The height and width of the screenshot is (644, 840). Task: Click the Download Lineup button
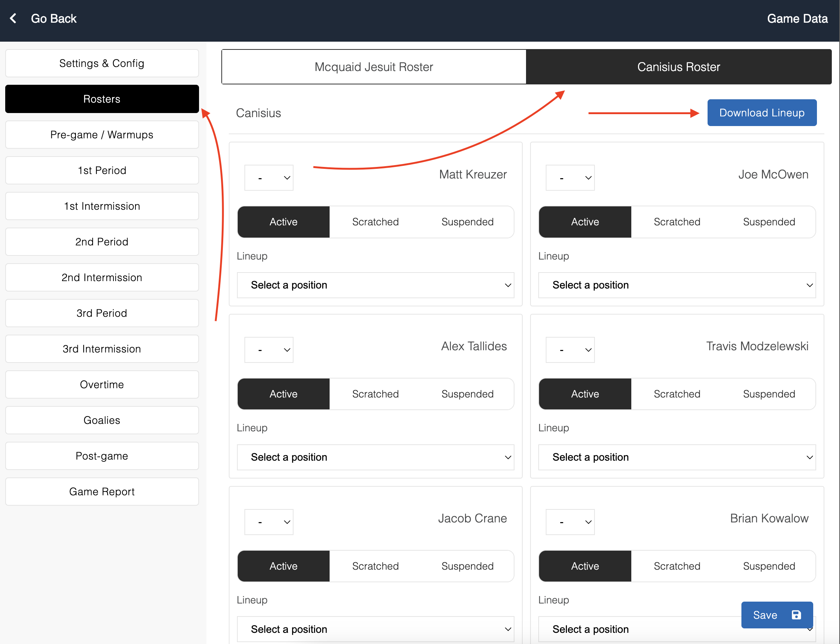coord(762,113)
